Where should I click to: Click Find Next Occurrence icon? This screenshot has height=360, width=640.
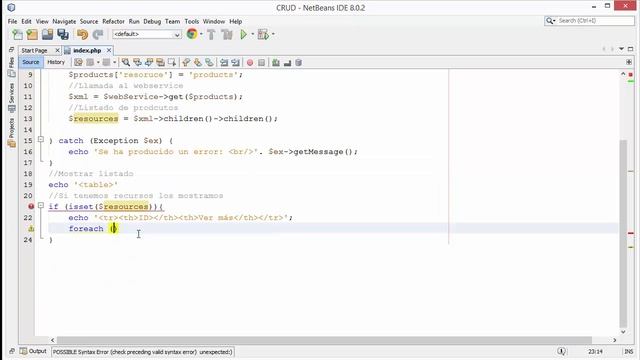coord(149,62)
